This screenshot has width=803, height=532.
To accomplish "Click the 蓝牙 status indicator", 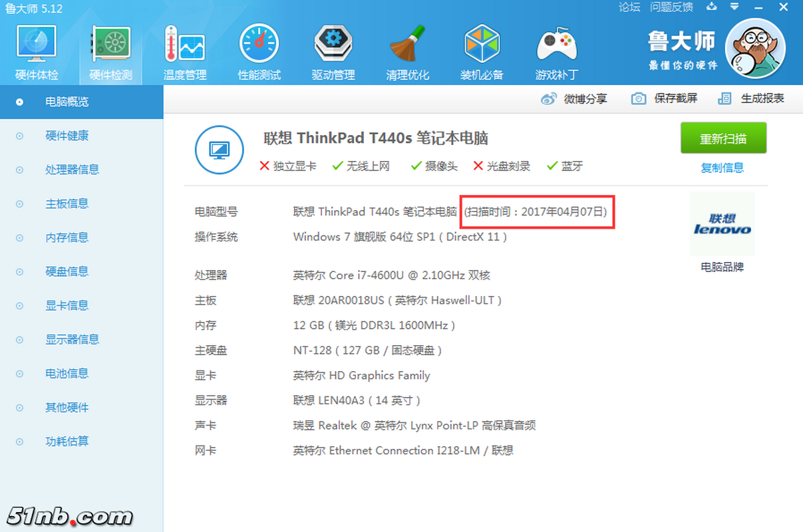I will tap(565, 166).
